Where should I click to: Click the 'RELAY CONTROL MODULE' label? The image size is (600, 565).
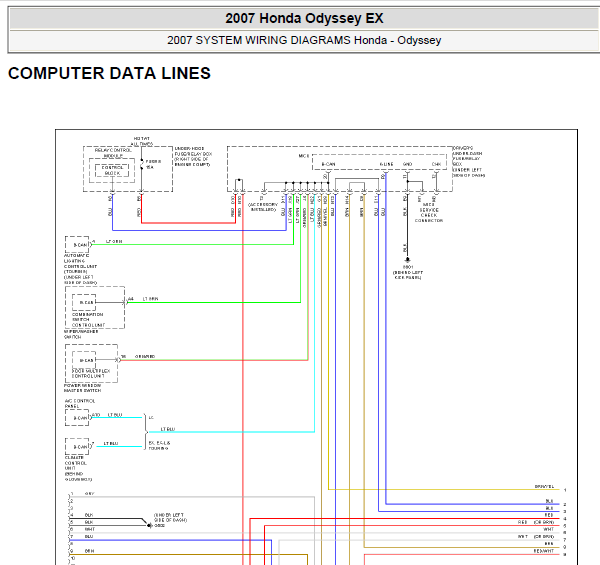point(113,153)
